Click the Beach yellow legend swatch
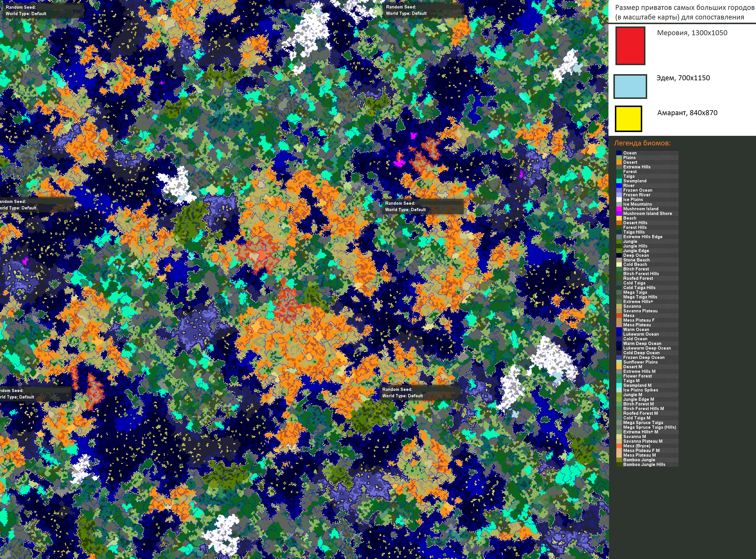756x559 pixels. (619, 218)
